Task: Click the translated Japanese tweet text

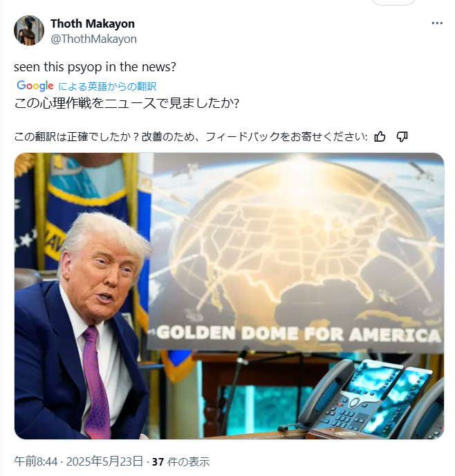Action: click(127, 104)
